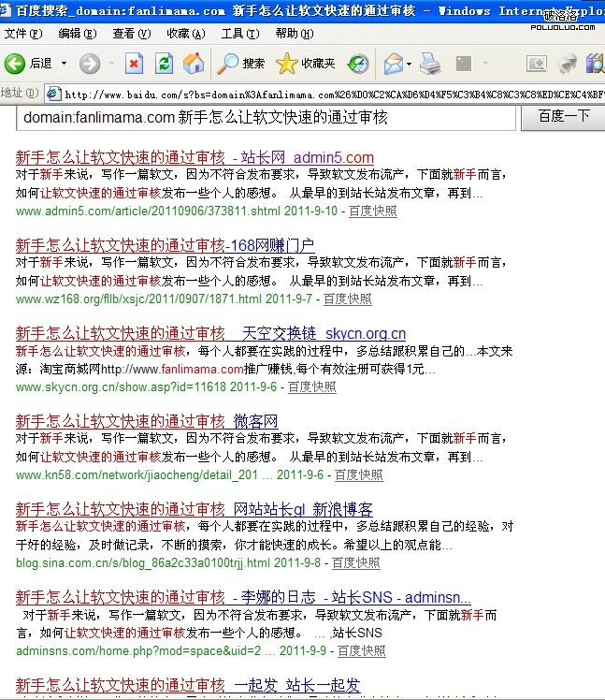
Task: Open 百度快照 for the blog.sina.com.cn result
Action: 356,562
